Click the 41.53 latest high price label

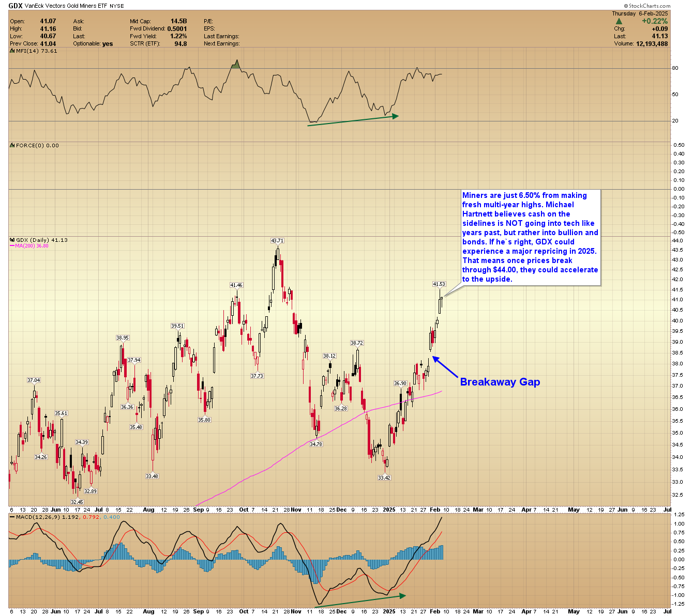pyautogui.click(x=439, y=284)
